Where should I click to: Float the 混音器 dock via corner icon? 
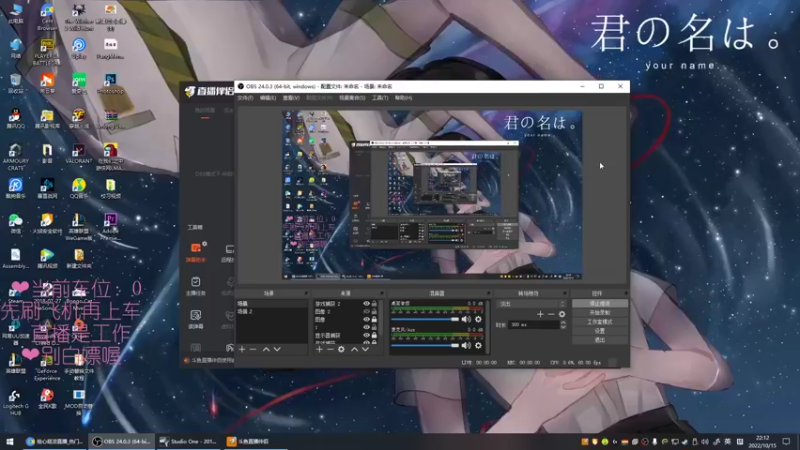[488, 293]
